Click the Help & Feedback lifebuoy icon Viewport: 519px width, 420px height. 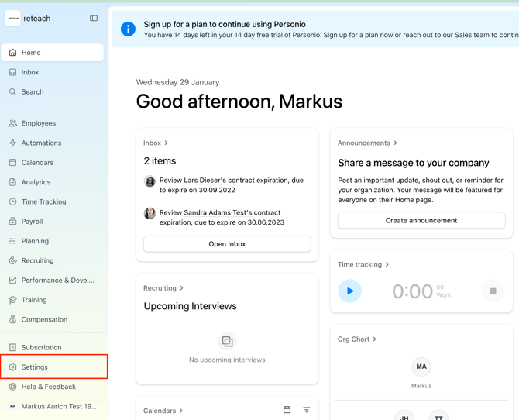(x=12, y=387)
